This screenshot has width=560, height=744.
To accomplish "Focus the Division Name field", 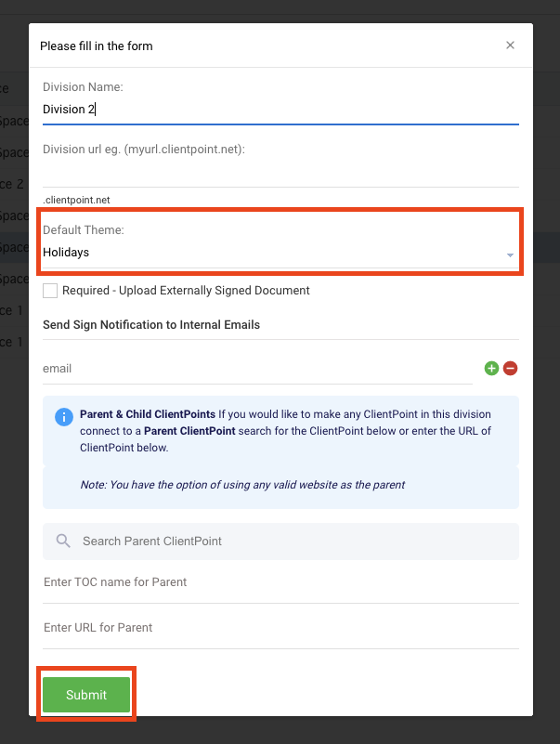I will tap(281, 110).
